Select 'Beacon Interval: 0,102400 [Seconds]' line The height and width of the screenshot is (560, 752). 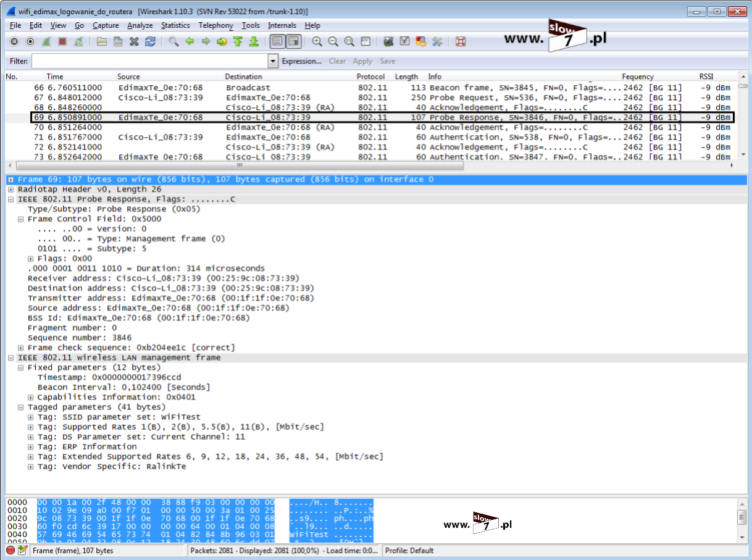pos(123,387)
